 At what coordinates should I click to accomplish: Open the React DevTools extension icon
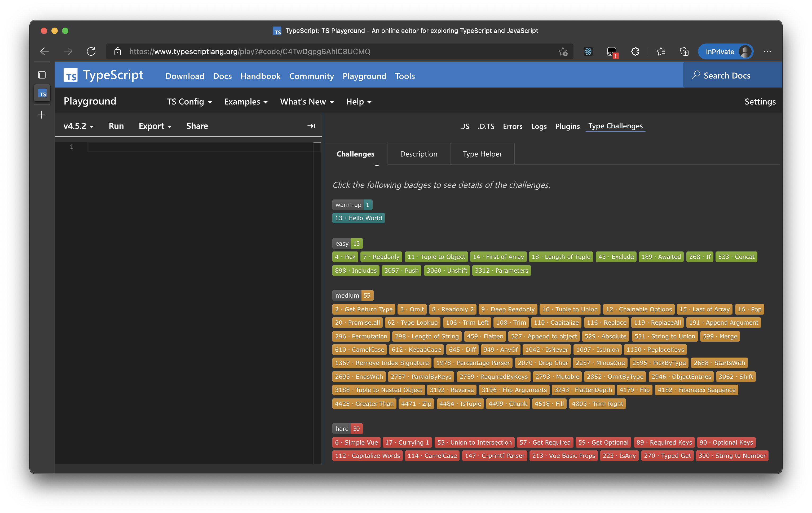pos(588,52)
